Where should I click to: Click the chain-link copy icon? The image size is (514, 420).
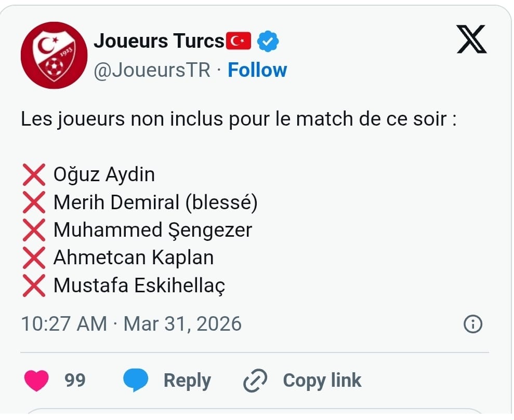(255, 381)
